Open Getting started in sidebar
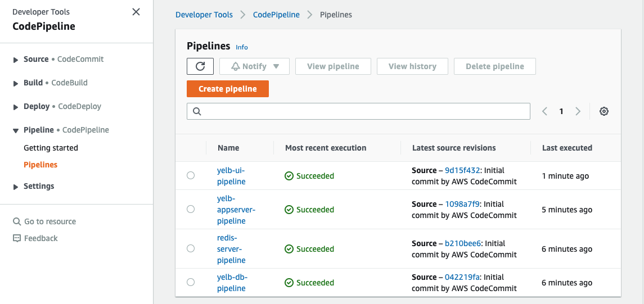 click(x=51, y=148)
